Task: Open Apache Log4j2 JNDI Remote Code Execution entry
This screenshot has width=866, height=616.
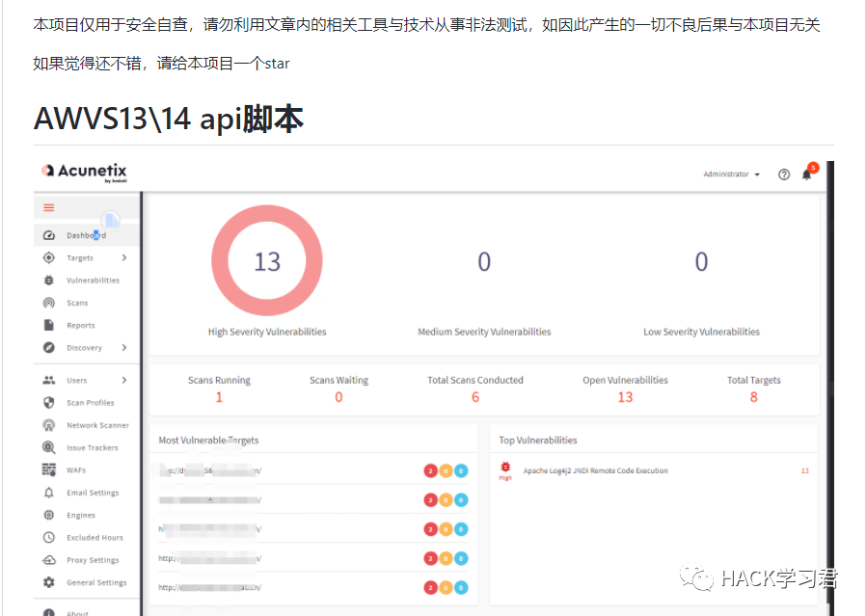Action: (x=595, y=470)
